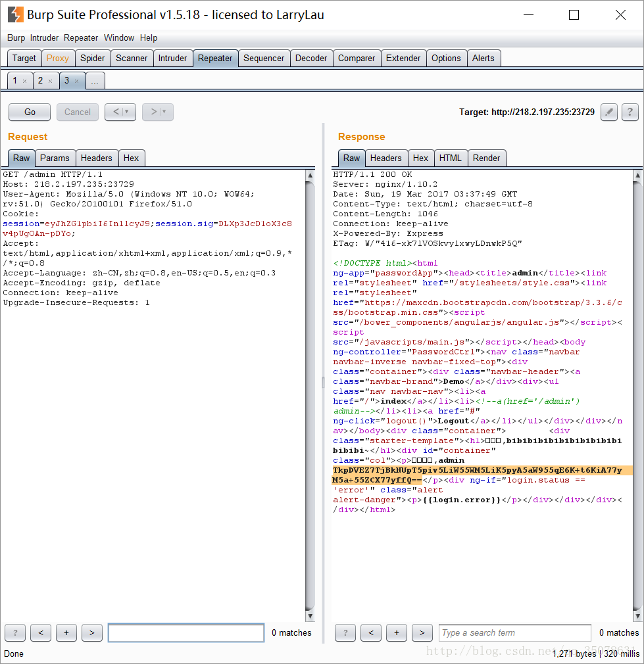Click the 'Content-Length: 1046' response header
The height and width of the screenshot is (664, 644).
[385, 214]
